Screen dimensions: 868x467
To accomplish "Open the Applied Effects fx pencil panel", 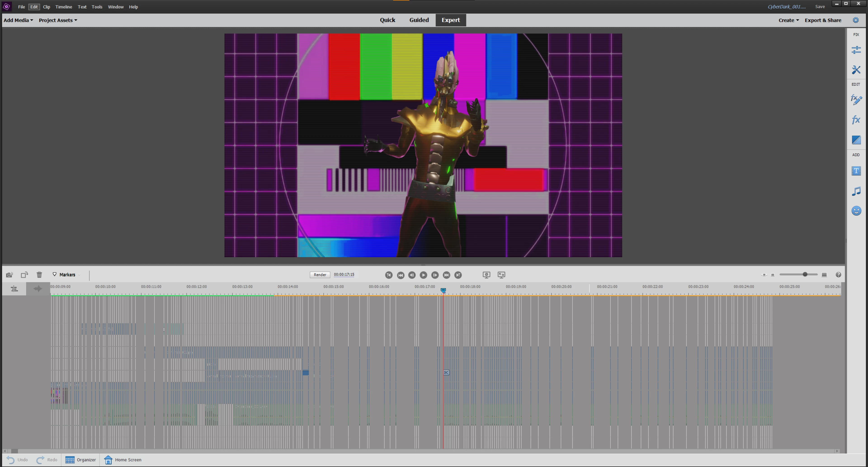I will [x=856, y=100].
